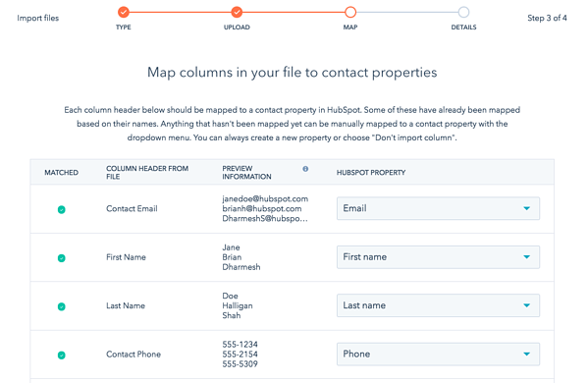Click the matched checkmark for Contact Phone
This screenshot has width=588, height=383.
click(x=62, y=355)
